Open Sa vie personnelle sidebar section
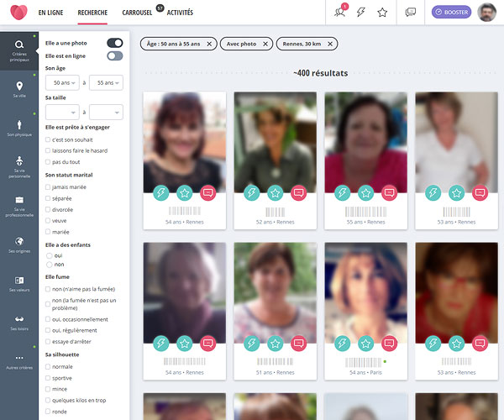The height and width of the screenshot is (420, 504). (19, 167)
